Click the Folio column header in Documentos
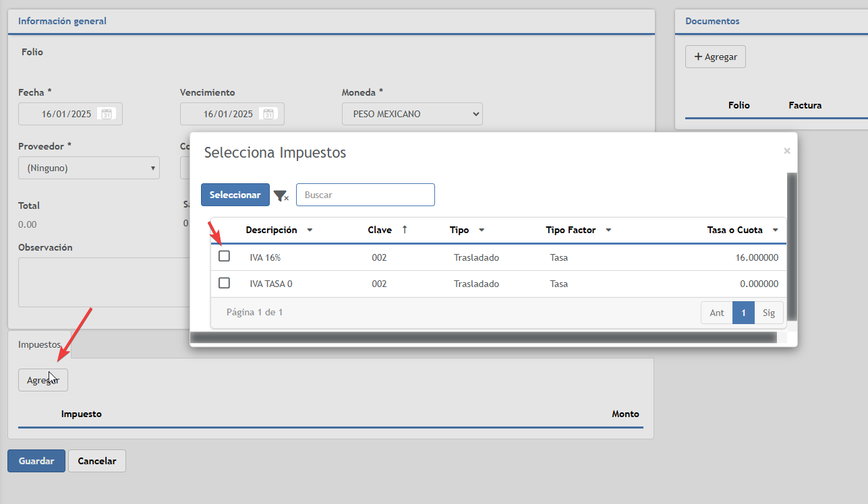The height and width of the screenshot is (504, 868). coord(739,105)
